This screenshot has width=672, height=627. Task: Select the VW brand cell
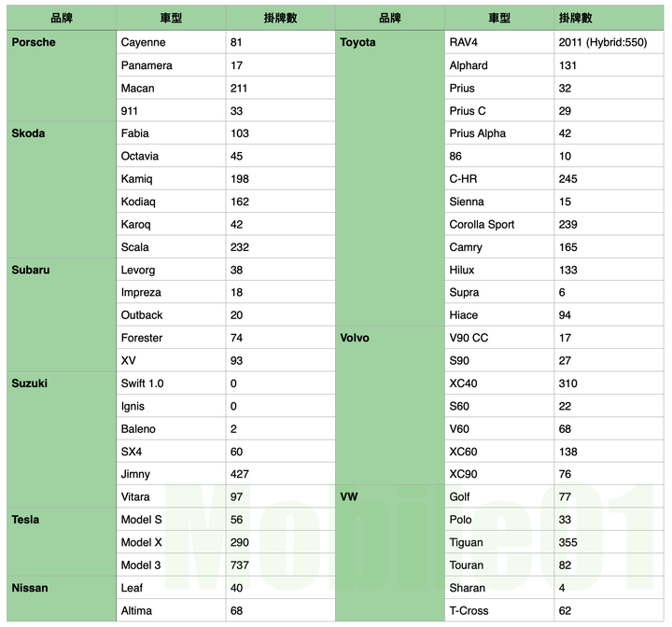389,553
